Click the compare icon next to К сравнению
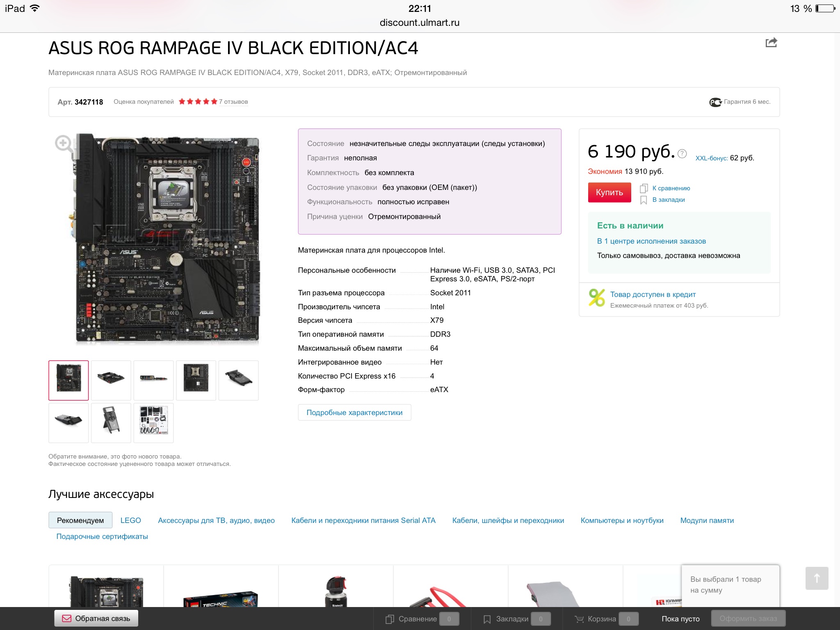 coord(644,188)
